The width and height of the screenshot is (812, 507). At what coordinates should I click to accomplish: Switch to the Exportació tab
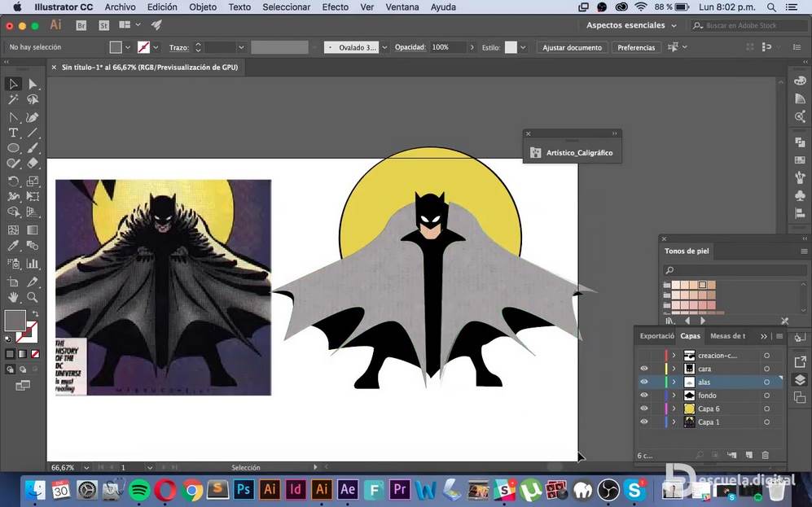coord(656,336)
